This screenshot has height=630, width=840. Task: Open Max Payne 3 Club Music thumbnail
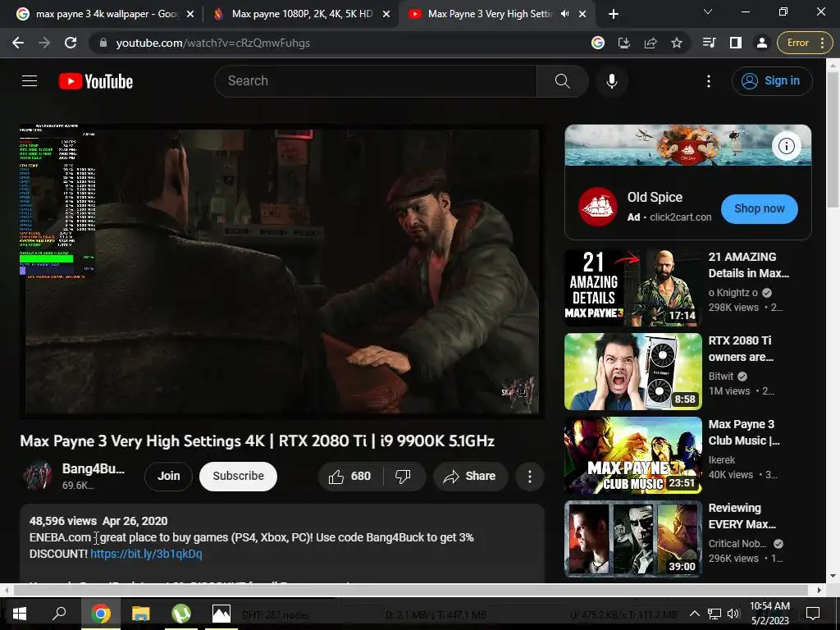tap(632, 455)
